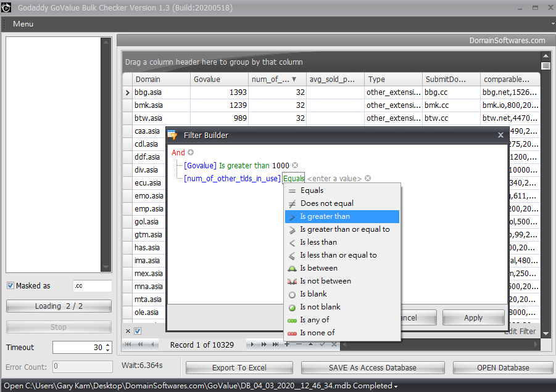Click the Type column header
This screenshot has width=556, height=392.
(393, 80)
